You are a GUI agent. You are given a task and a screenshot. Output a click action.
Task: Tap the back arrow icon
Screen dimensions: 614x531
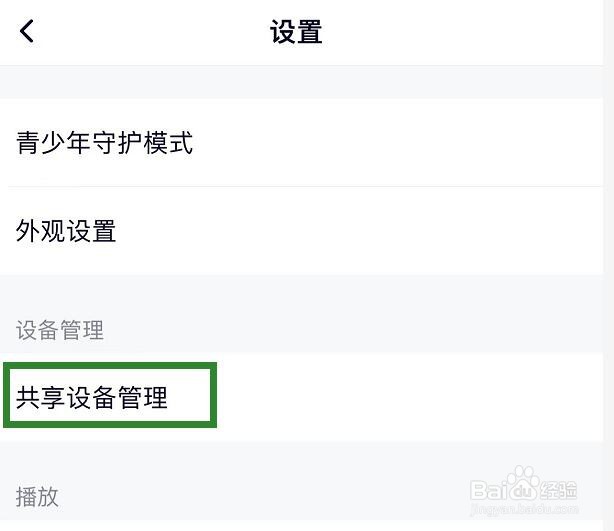click(x=27, y=31)
